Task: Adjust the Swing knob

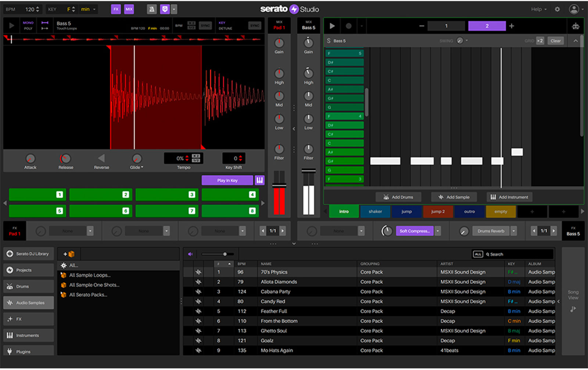Action: (x=460, y=41)
